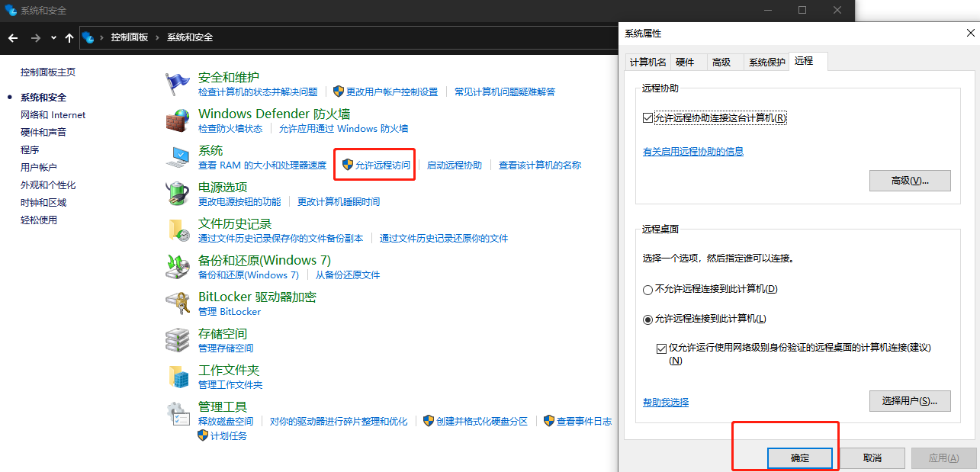This screenshot has width=980, height=472.
Task: Open 外观和个性化 category
Action: (48, 185)
